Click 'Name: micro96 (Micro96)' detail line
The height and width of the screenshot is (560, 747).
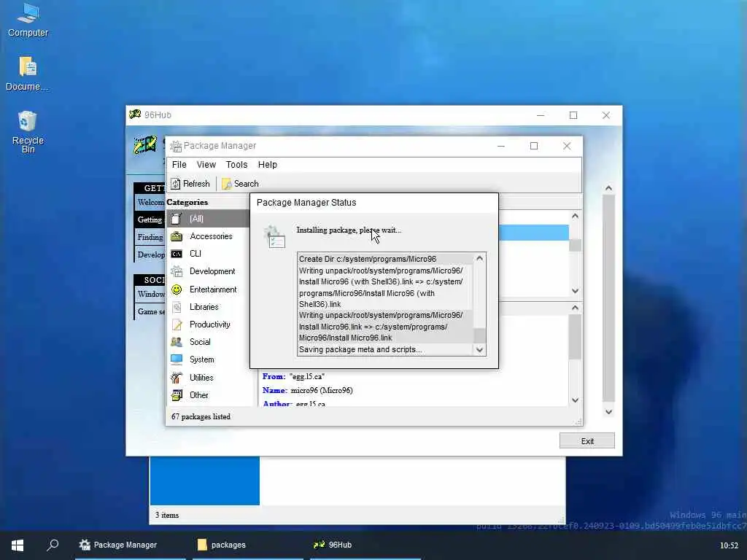307,391
